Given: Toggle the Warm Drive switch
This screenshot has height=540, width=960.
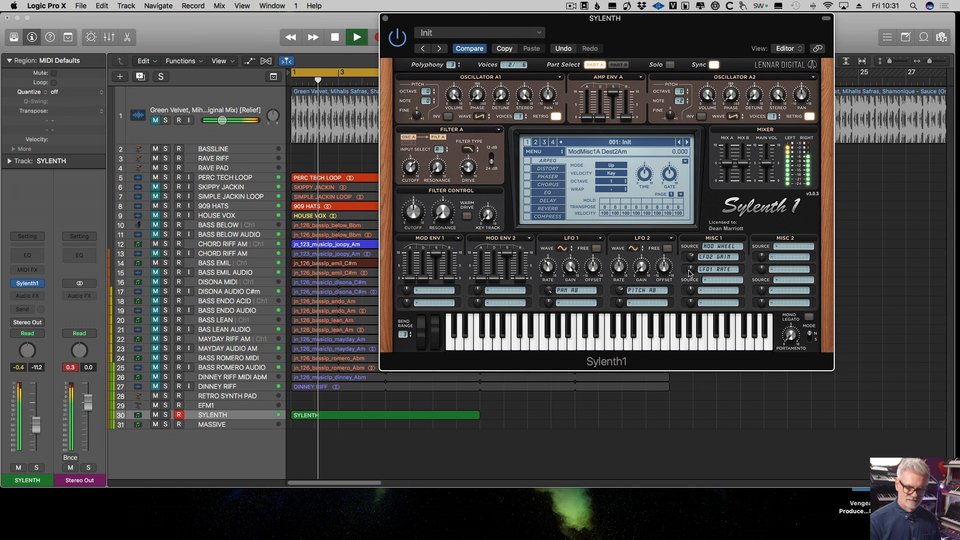Looking at the screenshot, I should 467,216.
